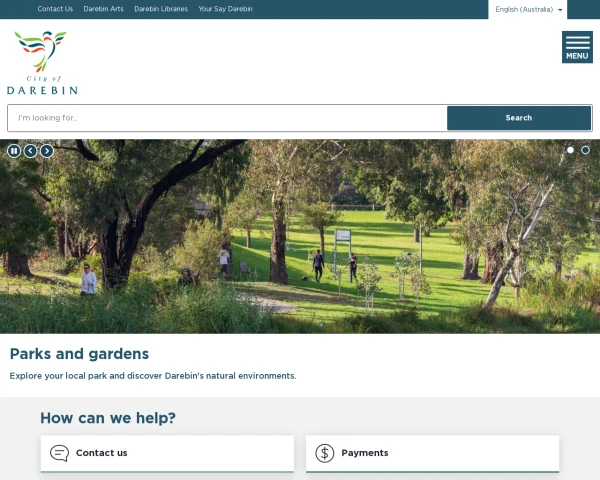
Task: Click the City of Darebin bird logo
Action: (x=42, y=63)
